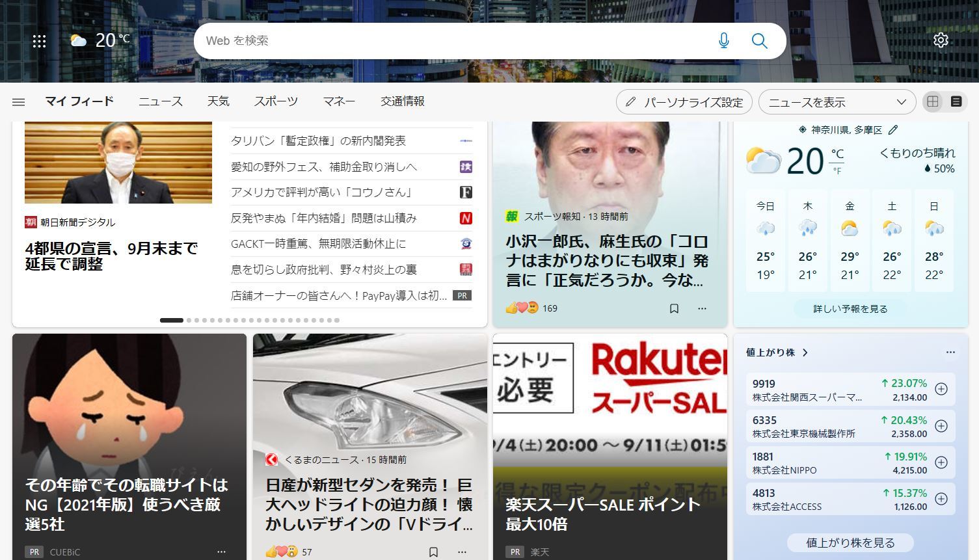The image size is (979, 560).
Task: Switch to list layout view
Action: coord(956,101)
